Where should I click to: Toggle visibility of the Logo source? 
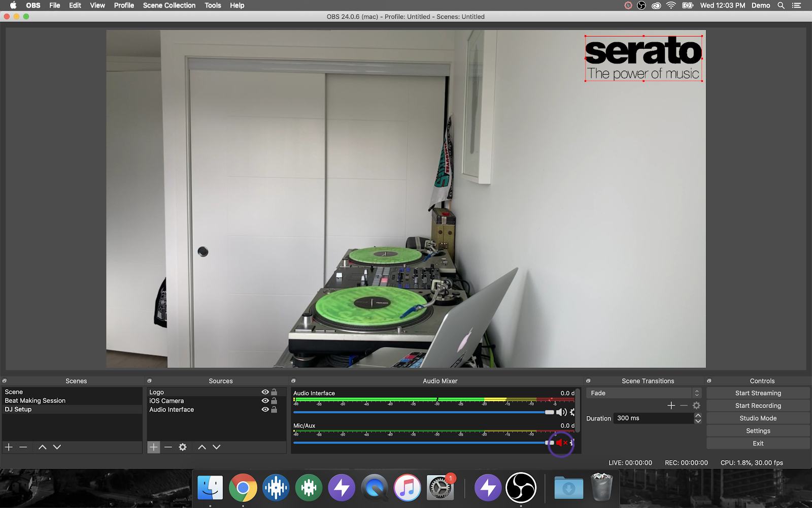point(265,392)
